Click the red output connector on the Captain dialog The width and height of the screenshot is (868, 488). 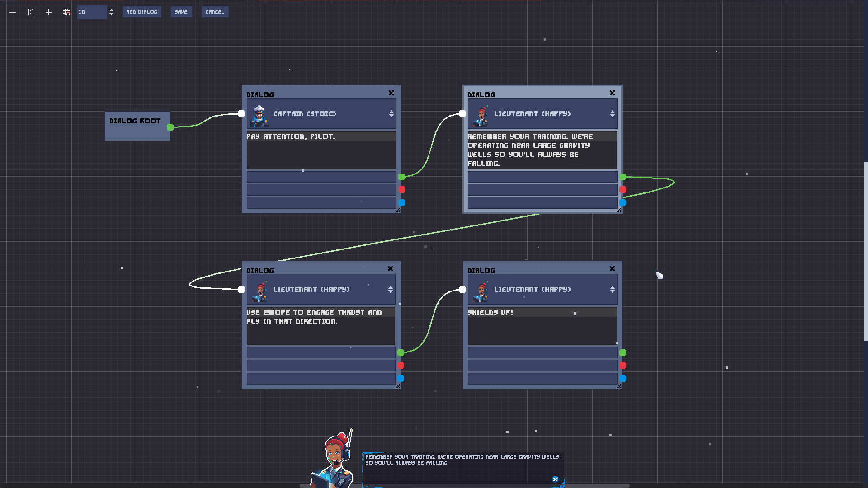tap(402, 189)
